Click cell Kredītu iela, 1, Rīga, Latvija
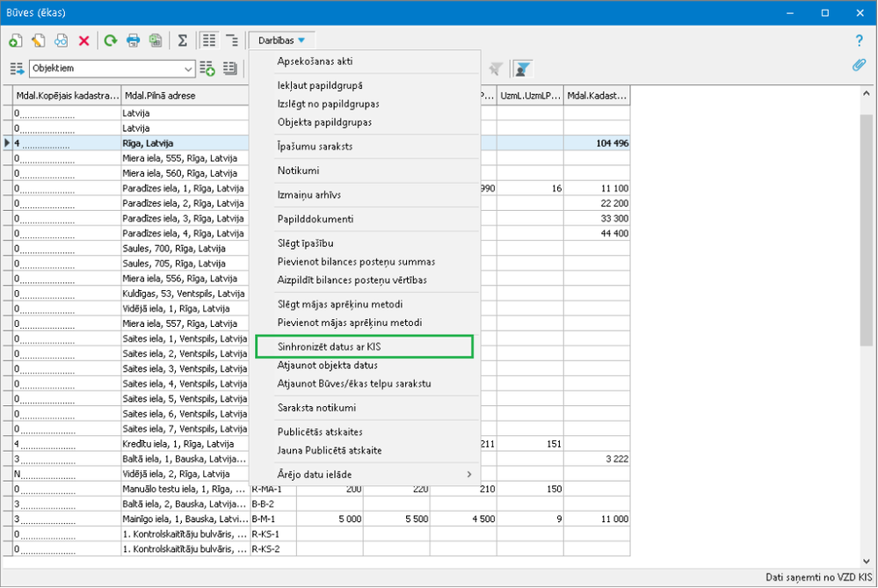The width and height of the screenshot is (878, 588). (x=185, y=444)
